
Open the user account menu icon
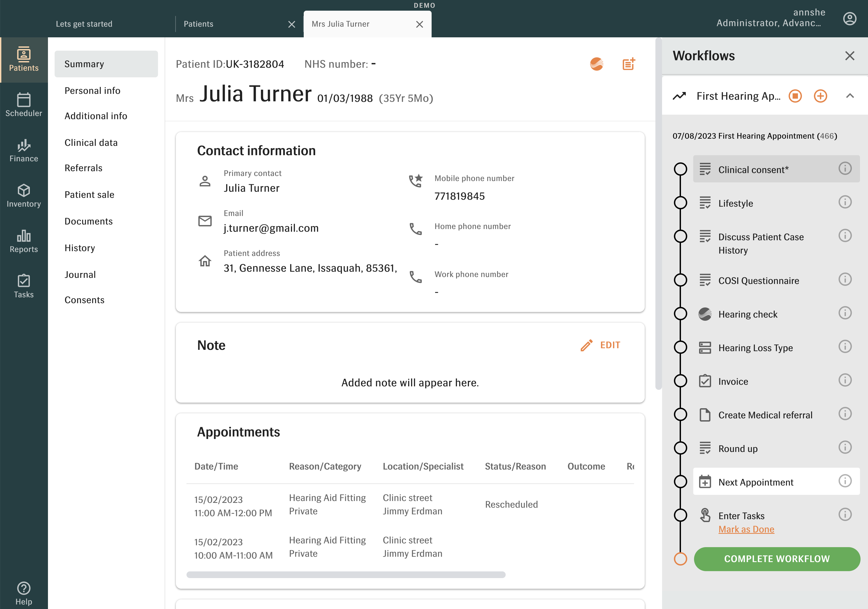pos(849,19)
